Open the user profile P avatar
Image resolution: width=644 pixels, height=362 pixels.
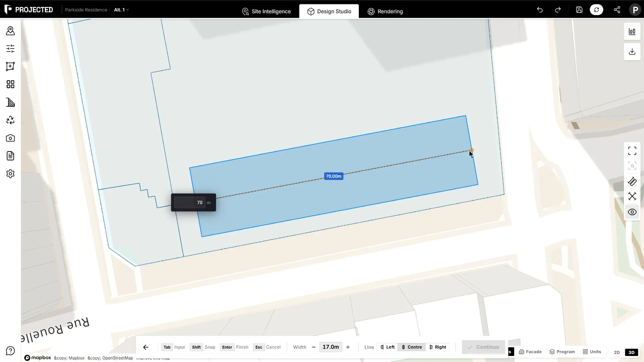point(635,10)
